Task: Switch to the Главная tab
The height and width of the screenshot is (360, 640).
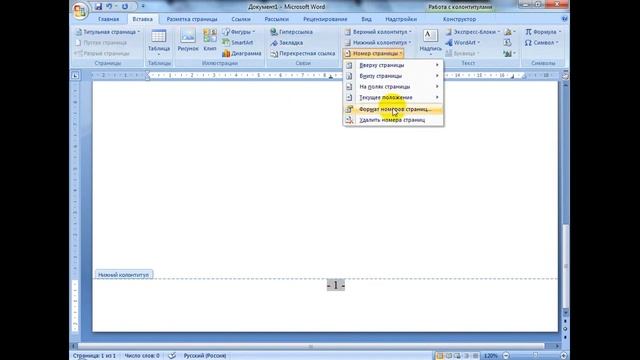Action: click(x=109, y=19)
